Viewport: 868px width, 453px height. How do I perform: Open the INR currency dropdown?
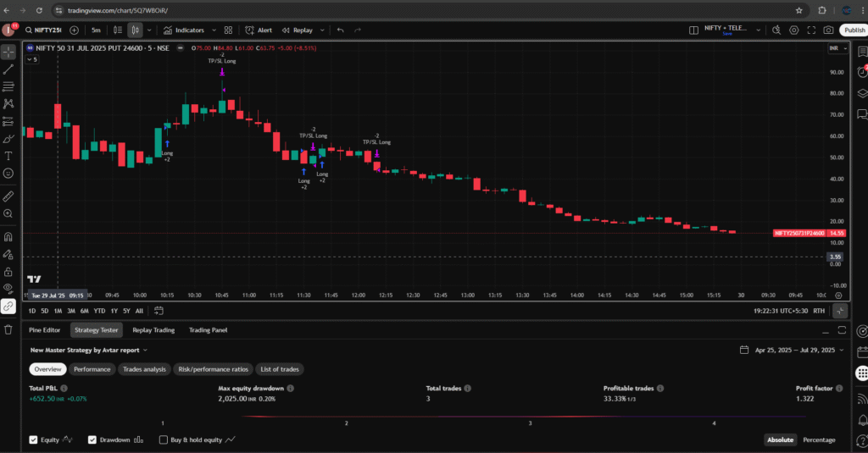tap(837, 48)
